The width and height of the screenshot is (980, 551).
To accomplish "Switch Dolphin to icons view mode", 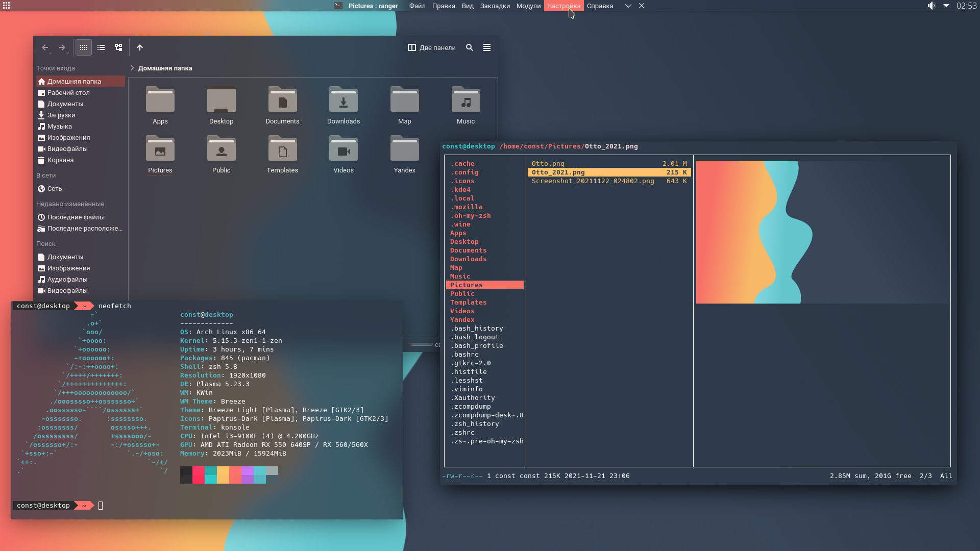I will [x=84, y=47].
